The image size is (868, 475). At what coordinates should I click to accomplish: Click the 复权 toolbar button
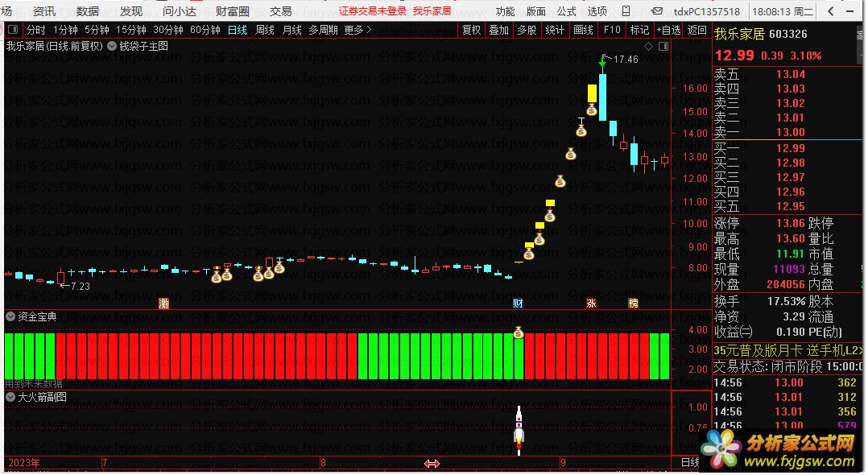tap(472, 30)
